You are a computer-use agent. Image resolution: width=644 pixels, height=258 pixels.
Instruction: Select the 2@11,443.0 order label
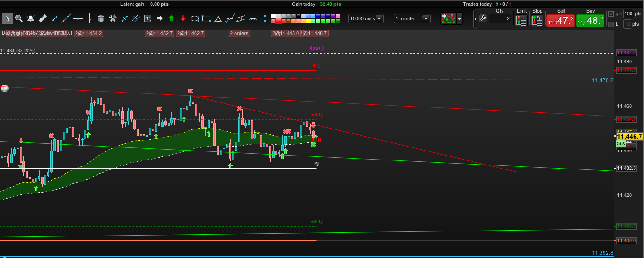point(286,33)
